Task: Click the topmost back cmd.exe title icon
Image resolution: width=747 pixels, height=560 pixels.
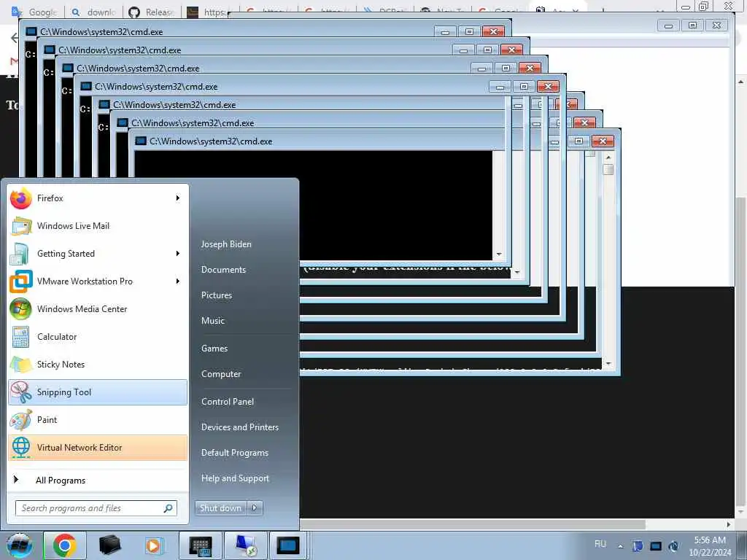Action: coord(31,31)
